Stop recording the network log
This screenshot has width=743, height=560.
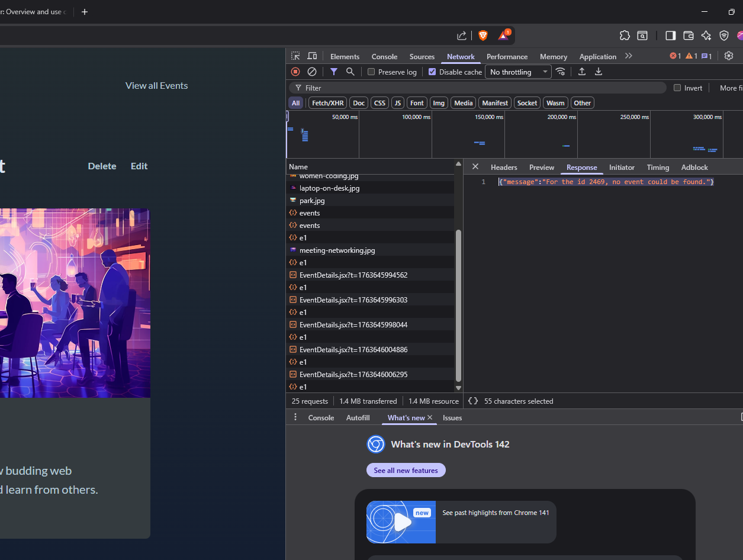point(295,72)
